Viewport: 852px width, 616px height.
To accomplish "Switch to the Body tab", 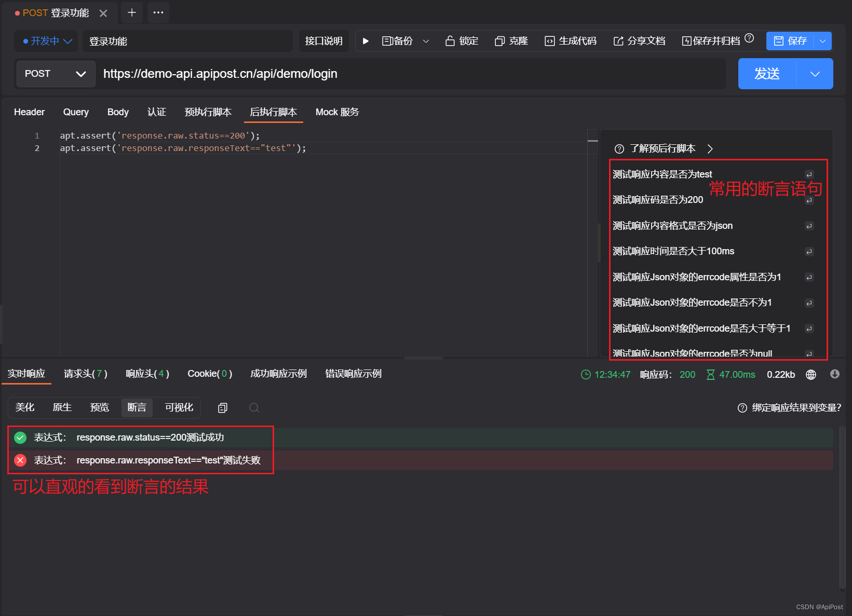I will click(118, 112).
